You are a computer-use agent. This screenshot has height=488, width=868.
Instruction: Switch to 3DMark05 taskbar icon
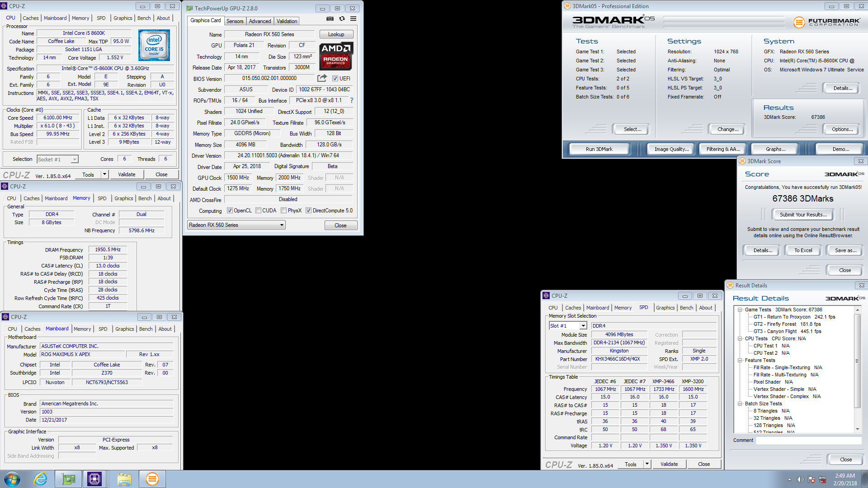152,479
